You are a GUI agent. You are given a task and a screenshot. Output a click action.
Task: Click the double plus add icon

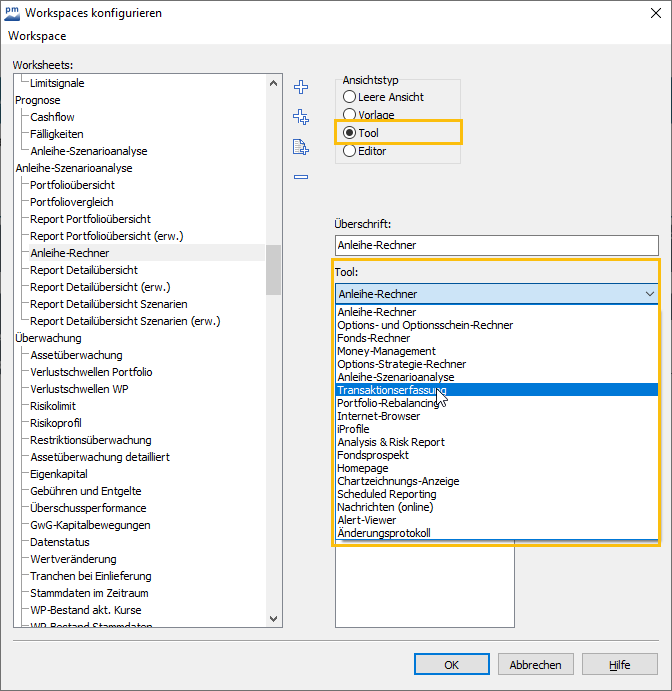(x=300, y=117)
